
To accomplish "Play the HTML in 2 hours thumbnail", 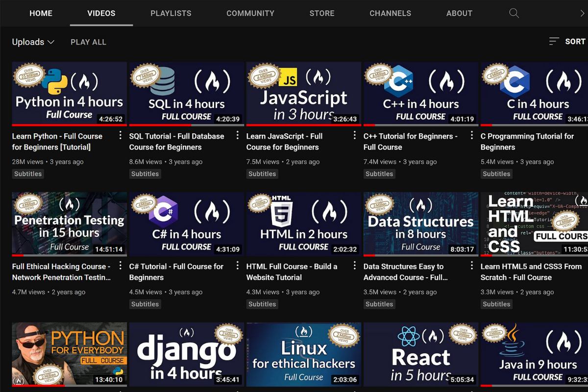I will coord(303,224).
